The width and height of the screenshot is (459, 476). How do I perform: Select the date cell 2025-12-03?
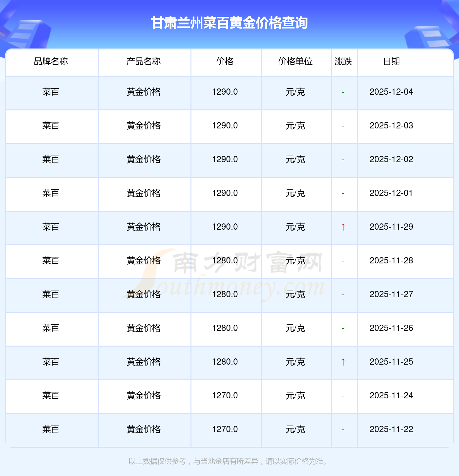(x=391, y=126)
